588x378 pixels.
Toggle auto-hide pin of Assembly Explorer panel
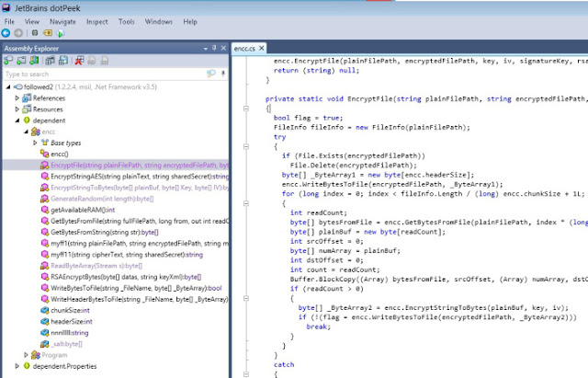tap(214, 48)
